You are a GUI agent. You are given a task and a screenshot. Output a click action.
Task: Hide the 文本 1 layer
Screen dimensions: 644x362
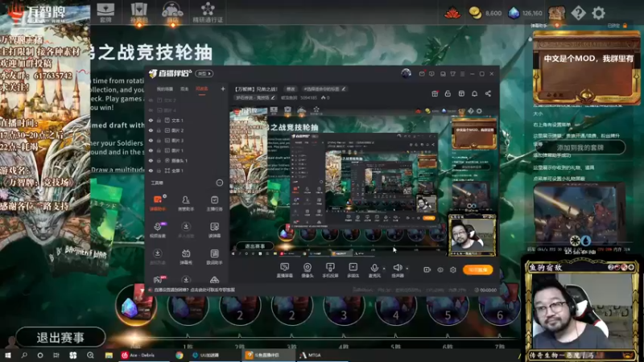tap(151, 120)
